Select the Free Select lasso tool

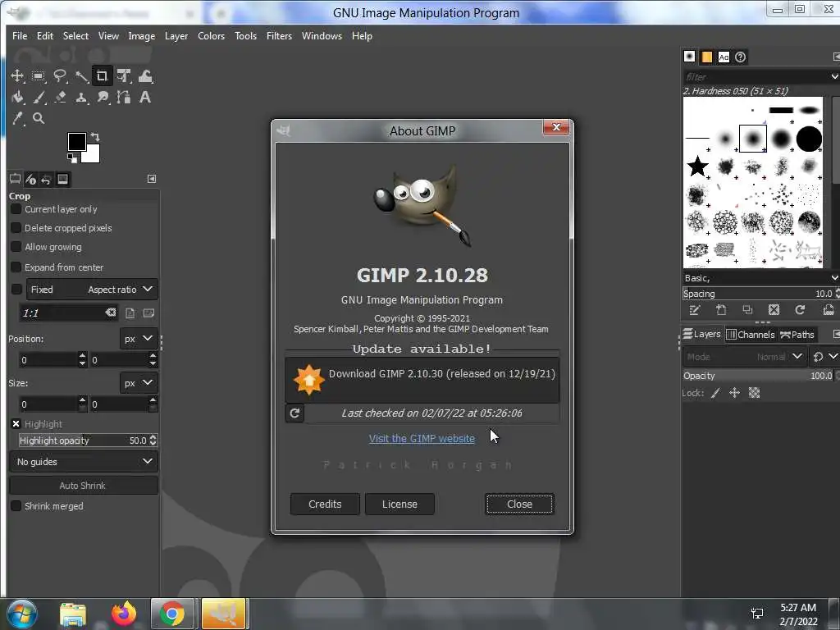(x=59, y=76)
